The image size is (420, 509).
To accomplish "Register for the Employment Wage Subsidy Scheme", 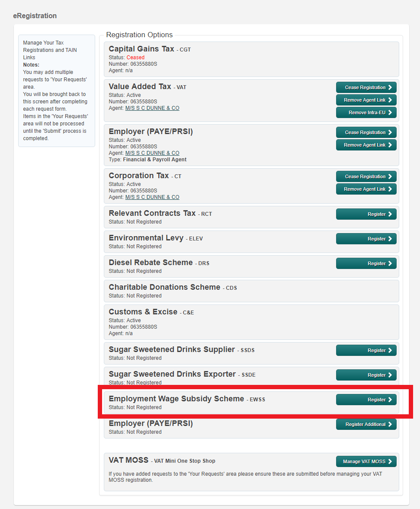I will 366,399.
